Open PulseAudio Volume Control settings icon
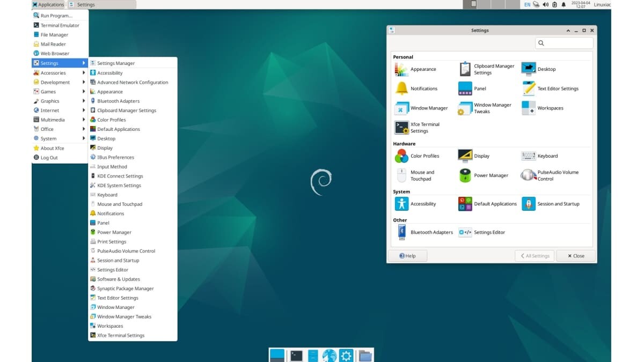This screenshot has height=362, width=644. pyautogui.click(x=528, y=175)
